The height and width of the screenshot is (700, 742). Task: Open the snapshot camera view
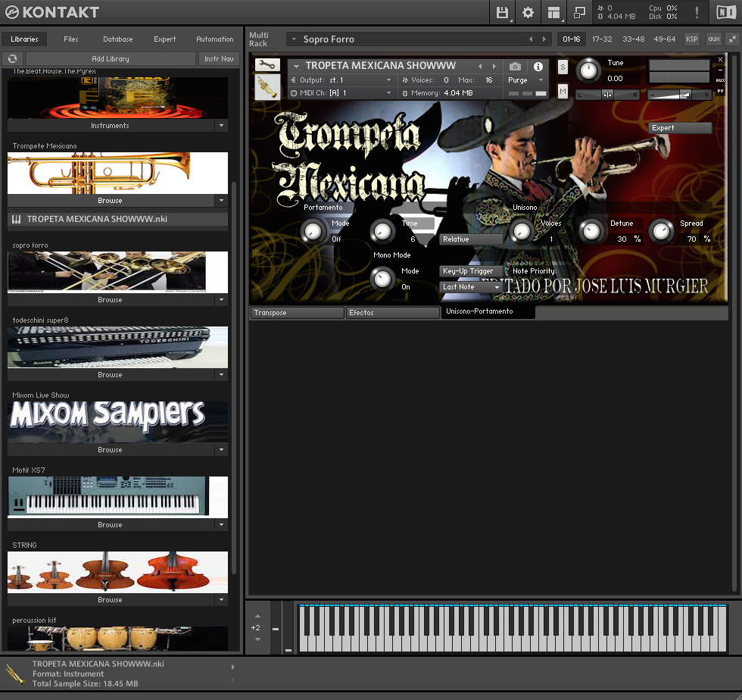tap(516, 67)
